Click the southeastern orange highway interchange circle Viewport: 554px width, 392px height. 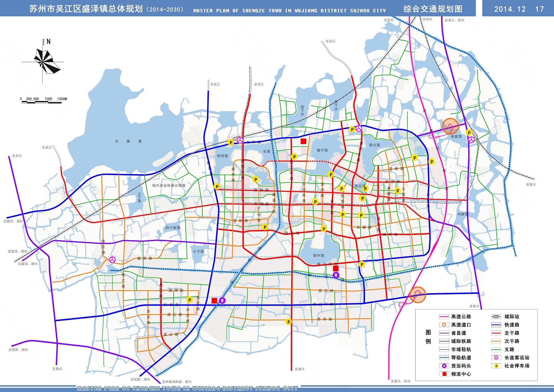[418, 295]
